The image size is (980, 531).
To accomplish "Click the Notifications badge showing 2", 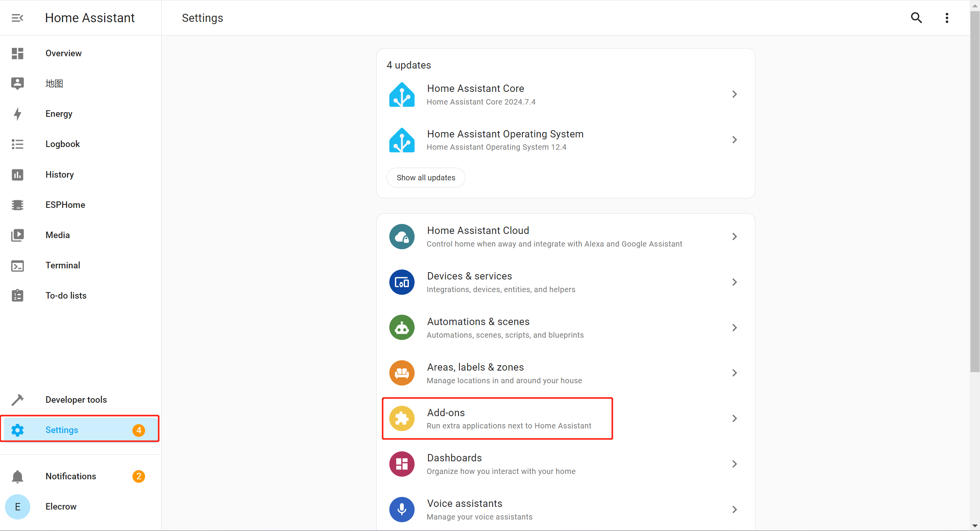I will (139, 476).
